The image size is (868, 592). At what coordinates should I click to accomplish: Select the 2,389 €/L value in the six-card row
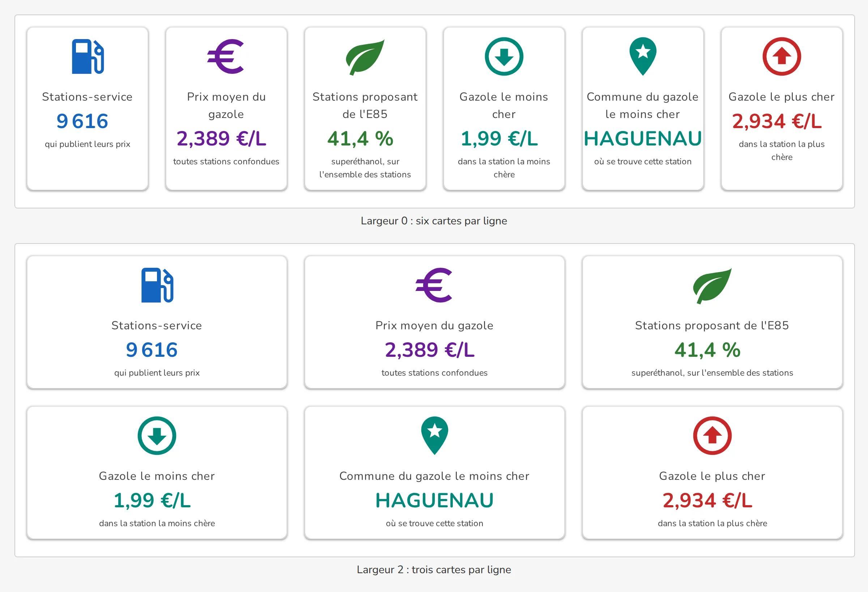pyautogui.click(x=221, y=139)
